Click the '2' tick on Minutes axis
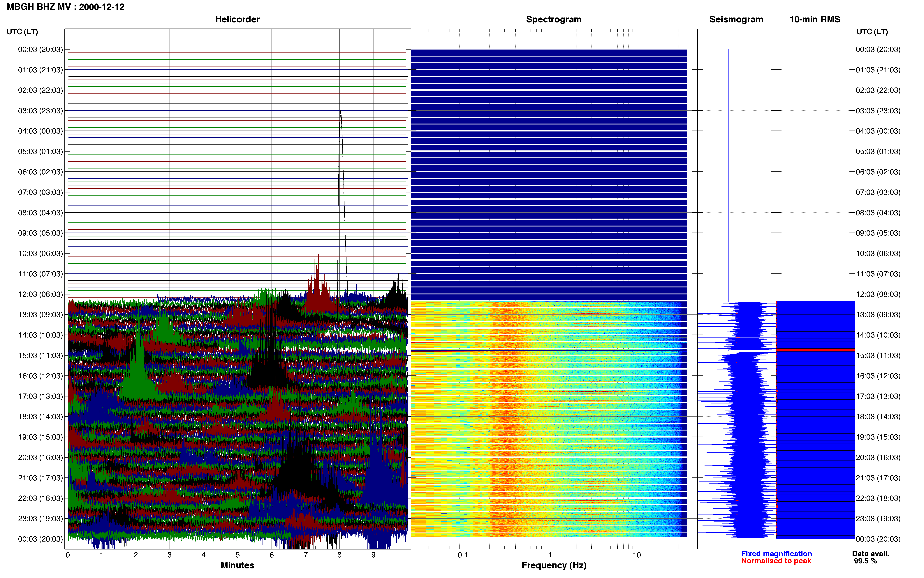 [136, 555]
